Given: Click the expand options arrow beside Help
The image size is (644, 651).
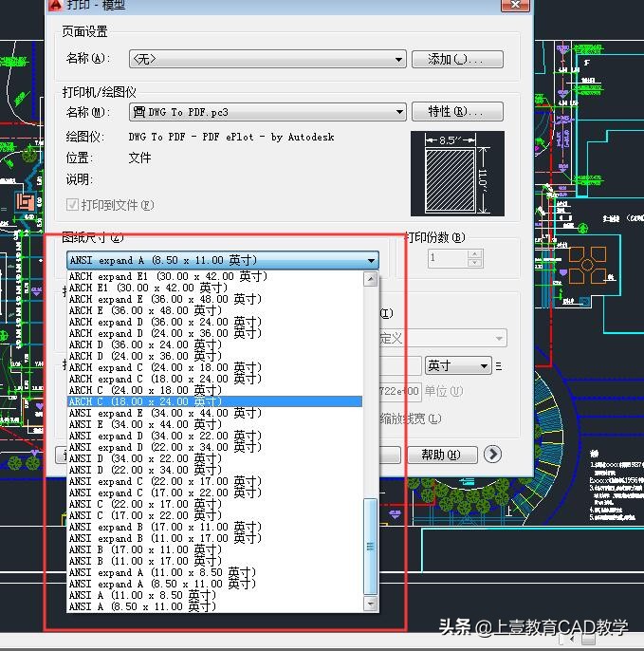Looking at the screenshot, I should tap(492, 455).
